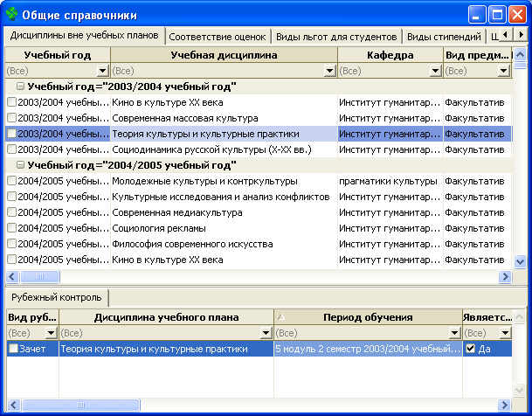
Task: Tick checkbox for 2004/2005 Кино в культуре row
Action: coord(12,260)
